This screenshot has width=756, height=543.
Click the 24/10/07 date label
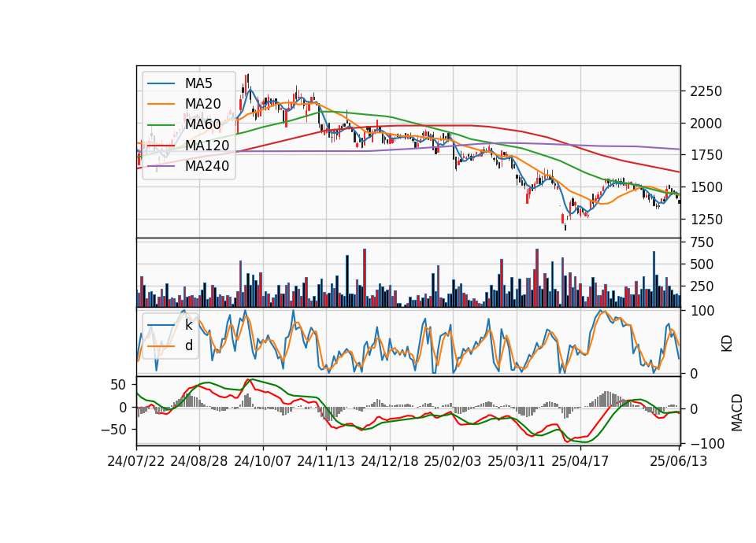[x=263, y=461]
